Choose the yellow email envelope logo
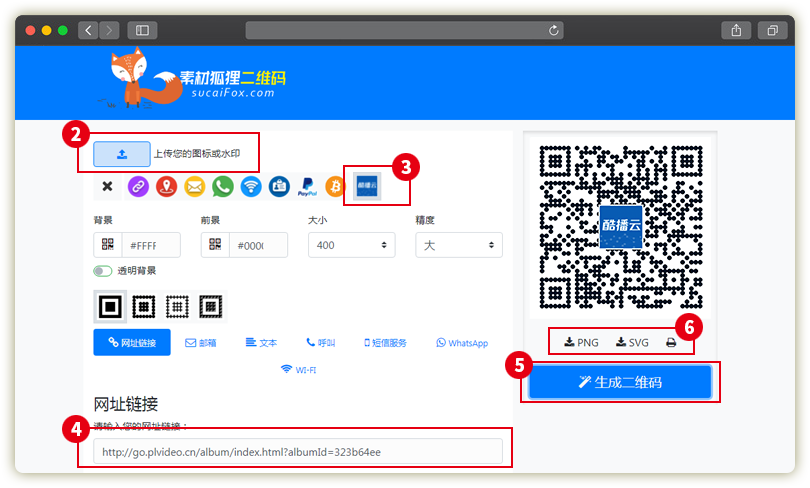Viewport: 810px width, 488px height. click(194, 186)
